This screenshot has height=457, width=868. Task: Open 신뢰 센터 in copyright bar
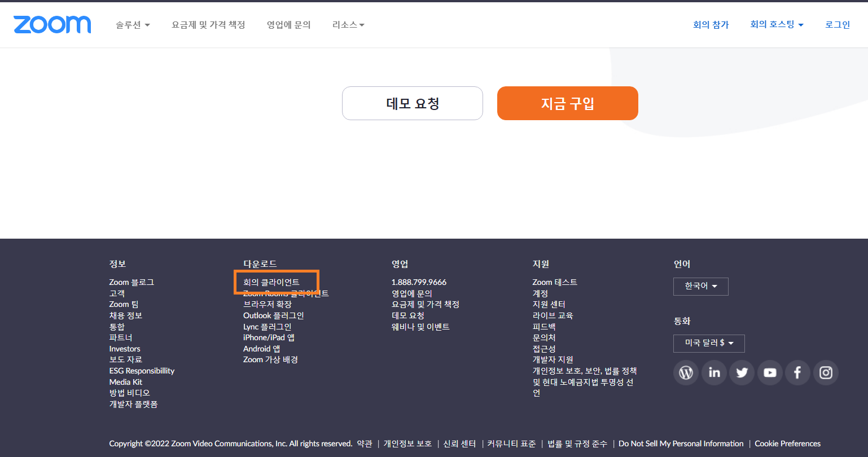(459, 443)
